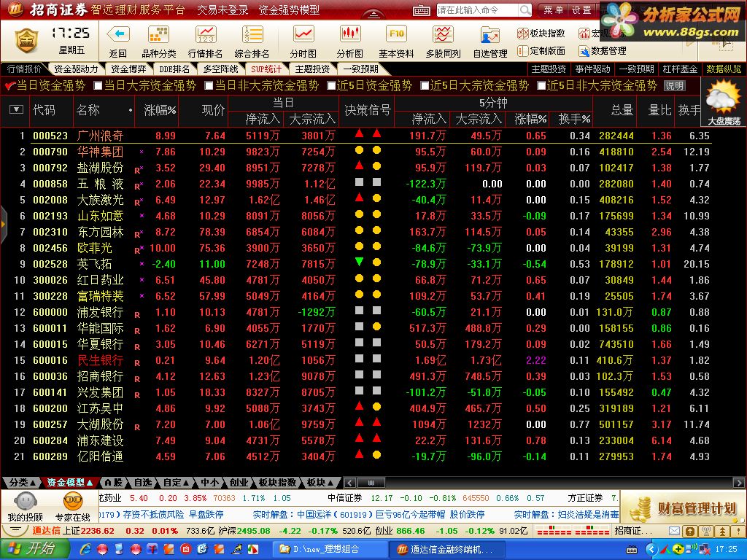
Task: Open the 分析图 candlestick icon
Action: coord(349,35)
